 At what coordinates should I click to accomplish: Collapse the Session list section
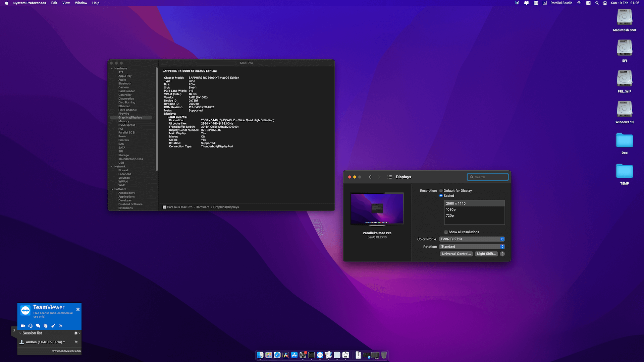20,333
